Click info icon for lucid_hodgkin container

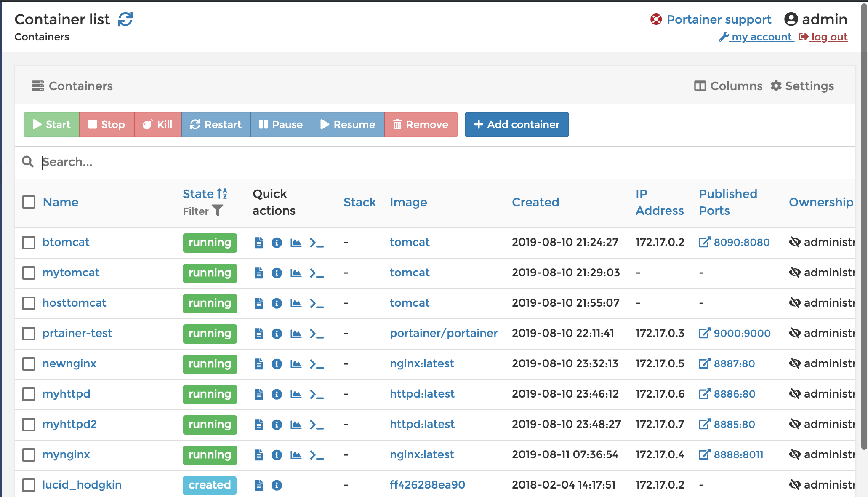click(277, 485)
